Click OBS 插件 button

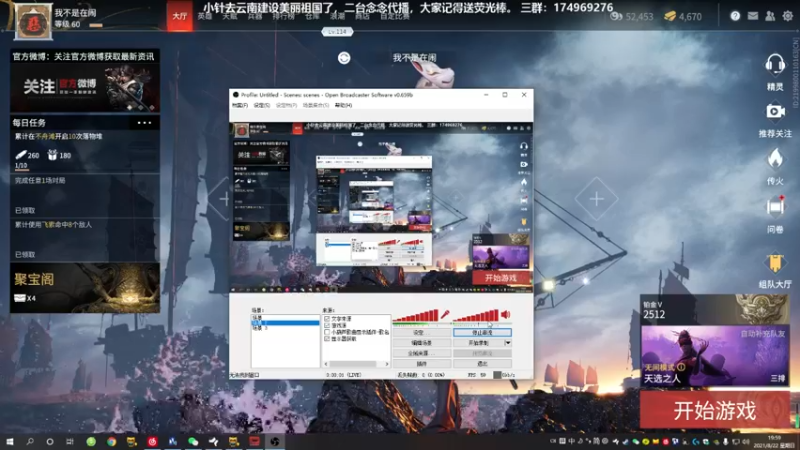click(x=421, y=364)
